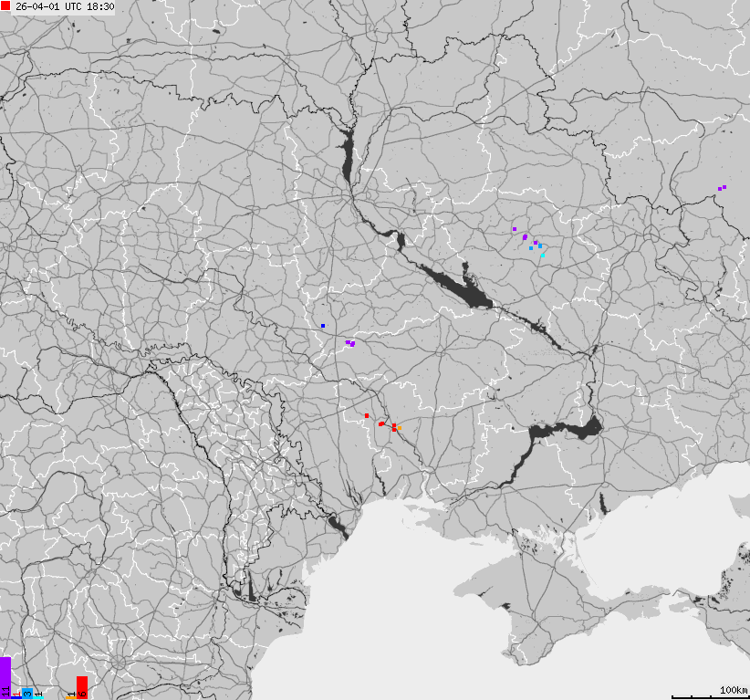This screenshot has height=700, width=750.
Task: Click the cyan histogram bar labeled 1
Action: tap(37, 696)
